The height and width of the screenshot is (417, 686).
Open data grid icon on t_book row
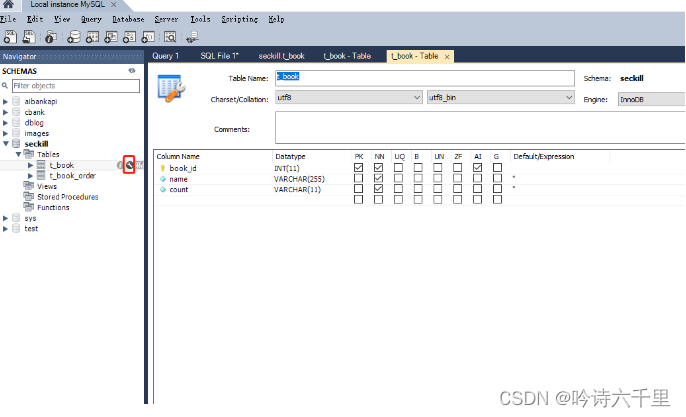pos(139,165)
